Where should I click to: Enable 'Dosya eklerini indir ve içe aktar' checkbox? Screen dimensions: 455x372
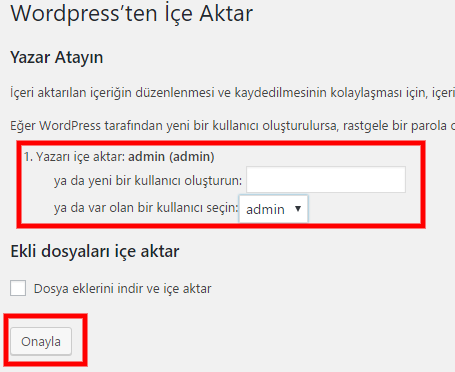tap(18, 288)
